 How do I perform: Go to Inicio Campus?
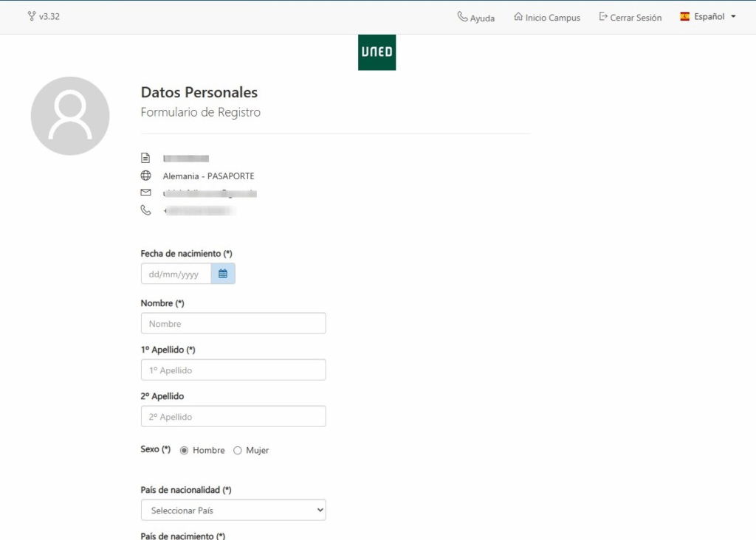[x=552, y=18]
